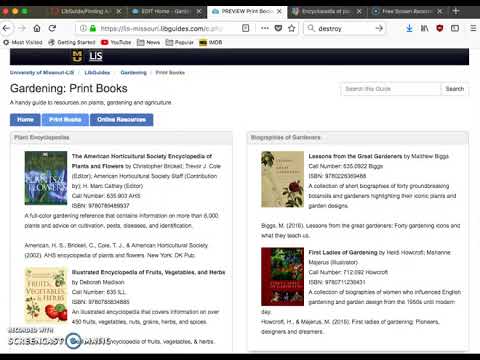
Task: Toggle the sidebar icon in toolbar
Action: pyautogui.click(x=455, y=28)
